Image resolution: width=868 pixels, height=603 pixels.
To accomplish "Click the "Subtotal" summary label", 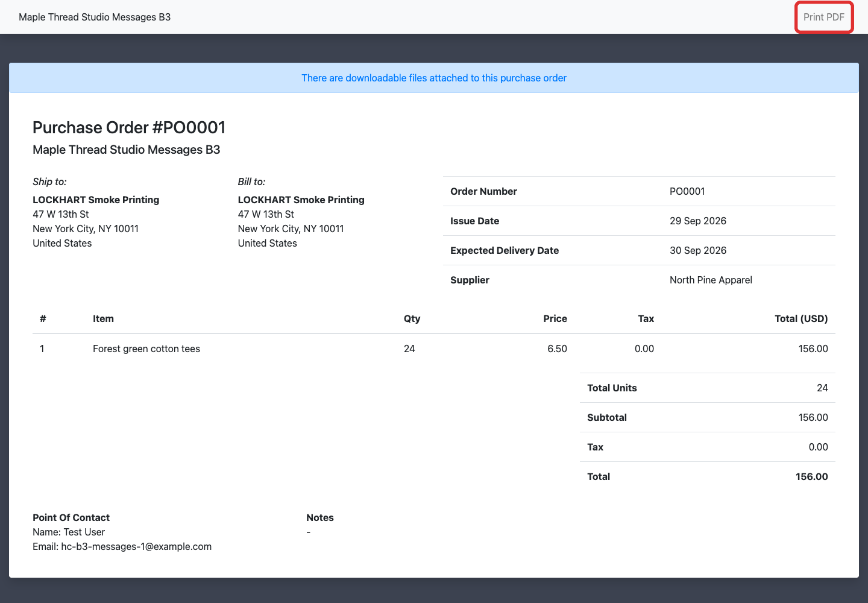I will 607,417.
